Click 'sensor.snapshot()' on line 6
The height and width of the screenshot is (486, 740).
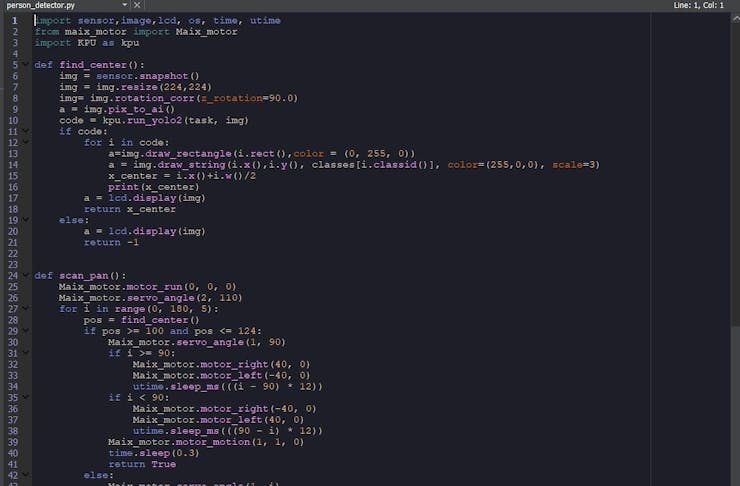[148, 76]
